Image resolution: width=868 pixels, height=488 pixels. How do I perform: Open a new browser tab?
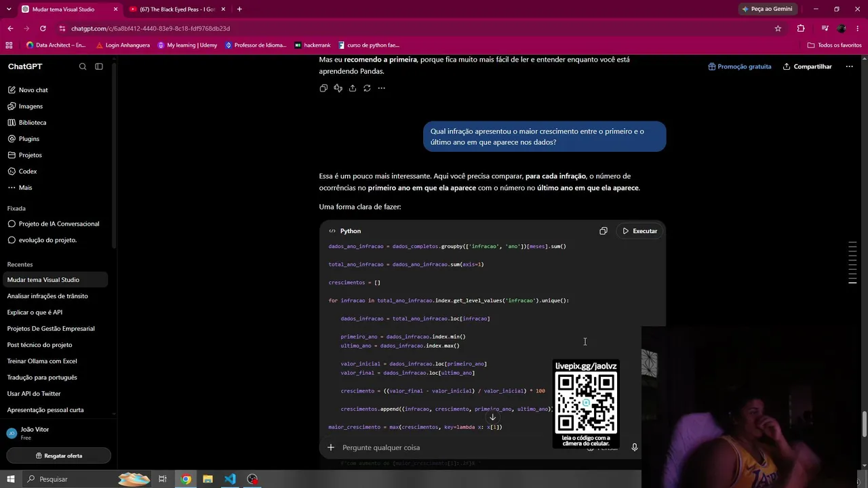239,9
